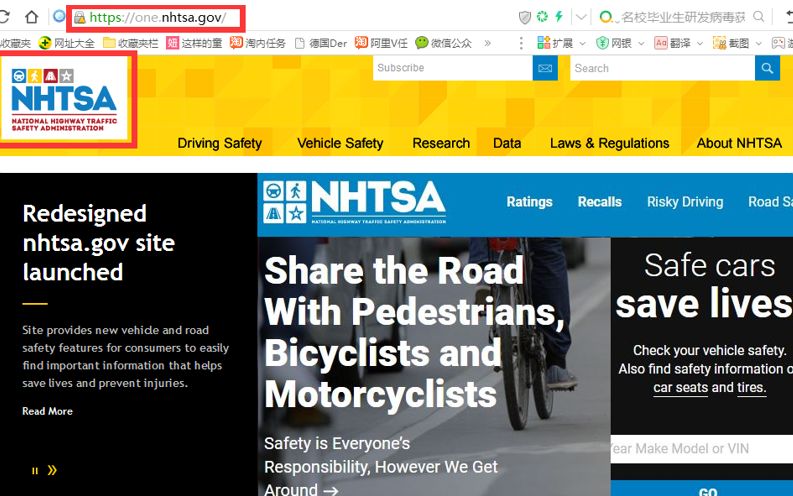Click the blue envelope subscribe button
The height and width of the screenshot is (496, 793).
[x=545, y=68]
